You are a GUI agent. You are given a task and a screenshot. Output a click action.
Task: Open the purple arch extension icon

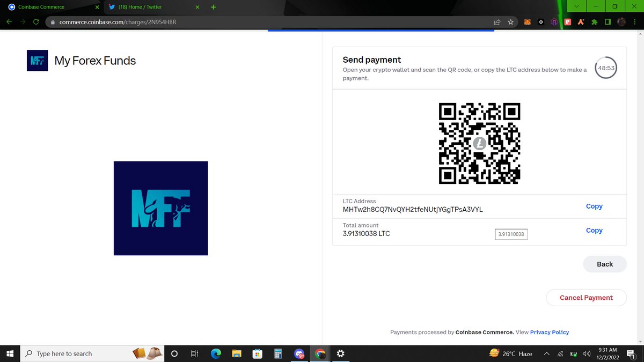(x=554, y=22)
